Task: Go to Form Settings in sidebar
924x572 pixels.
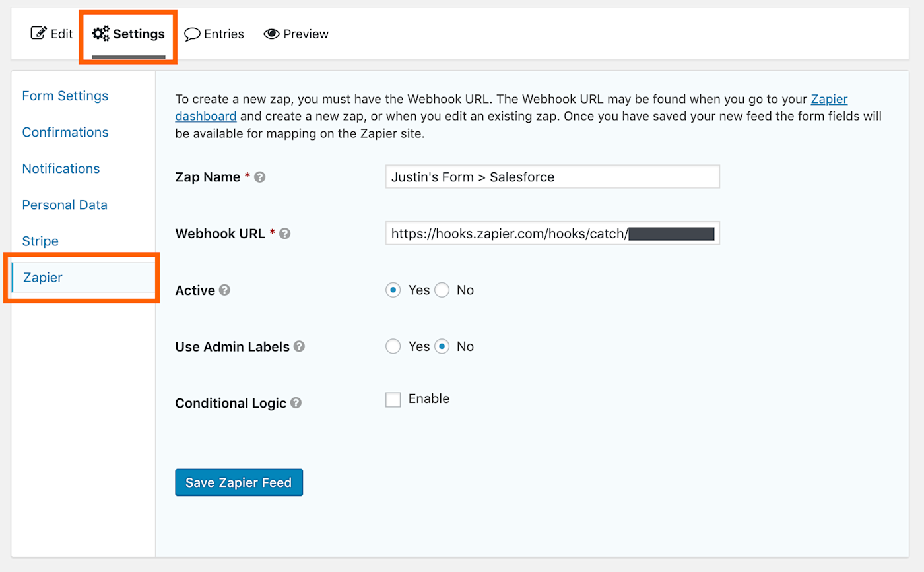Action: click(x=65, y=96)
